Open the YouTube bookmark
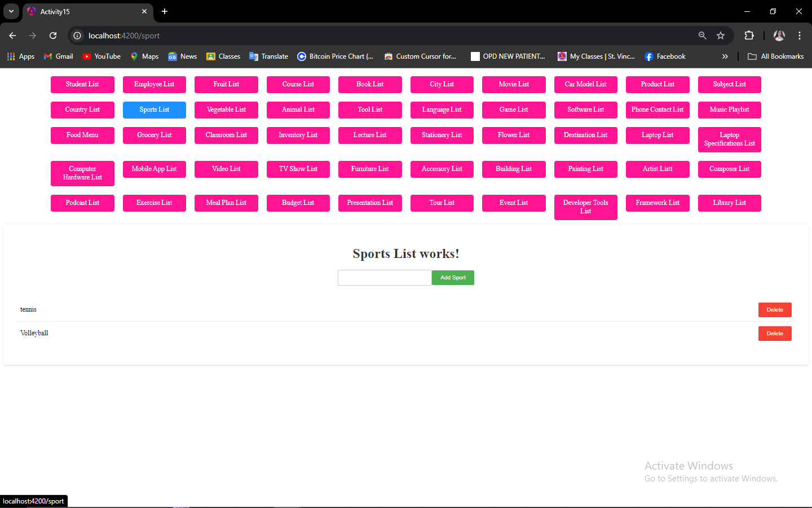812x508 pixels. pyautogui.click(x=101, y=56)
